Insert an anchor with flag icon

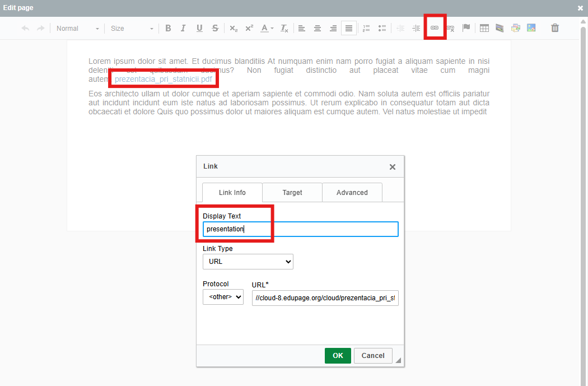[x=466, y=29]
